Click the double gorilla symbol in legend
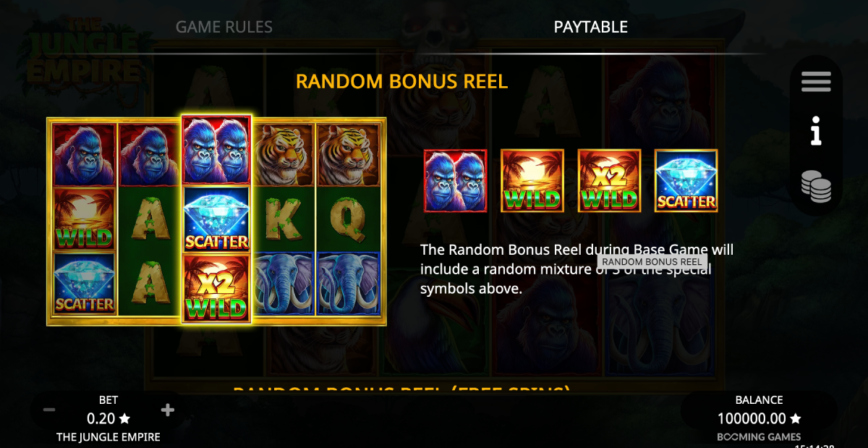 point(456,181)
